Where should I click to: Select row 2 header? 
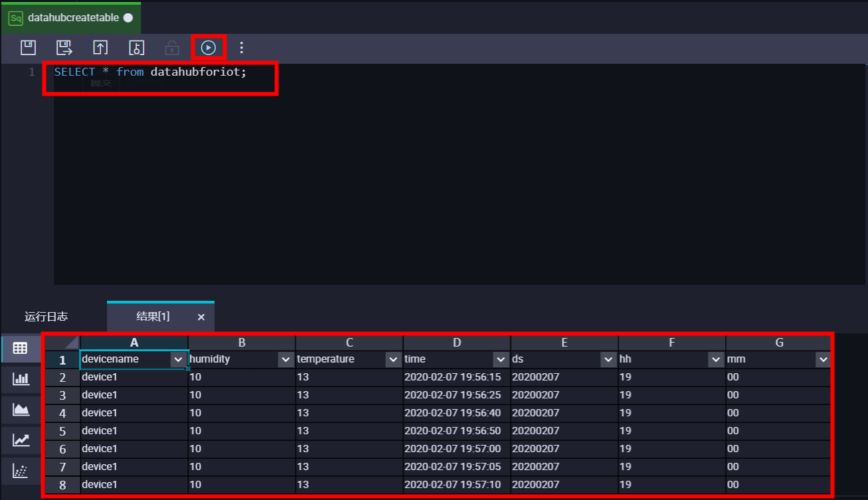click(x=62, y=377)
